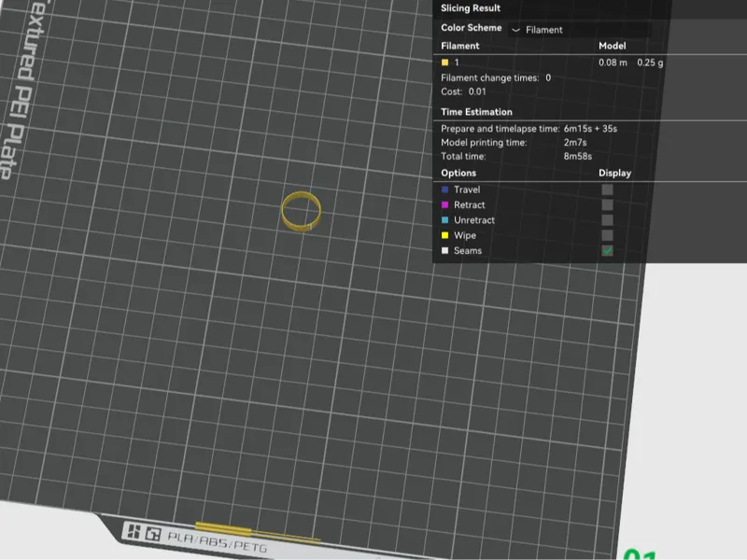This screenshot has width=747, height=560.
Task: Click the Model column header
Action: [613, 46]
